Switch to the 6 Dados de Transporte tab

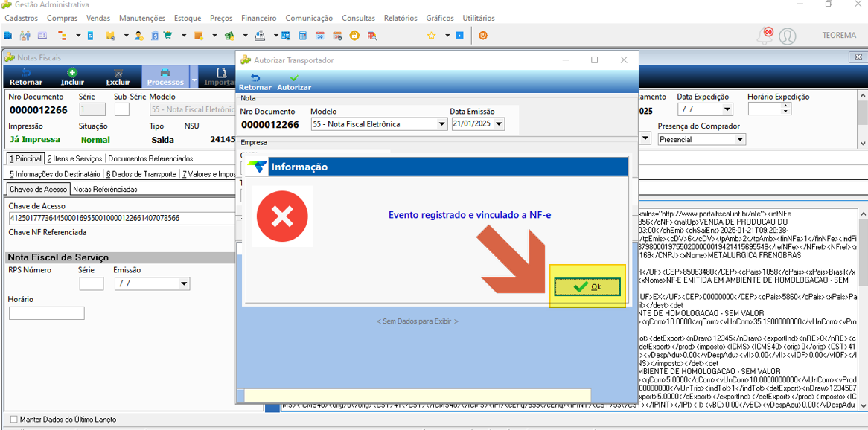click(x=141, y=174)
